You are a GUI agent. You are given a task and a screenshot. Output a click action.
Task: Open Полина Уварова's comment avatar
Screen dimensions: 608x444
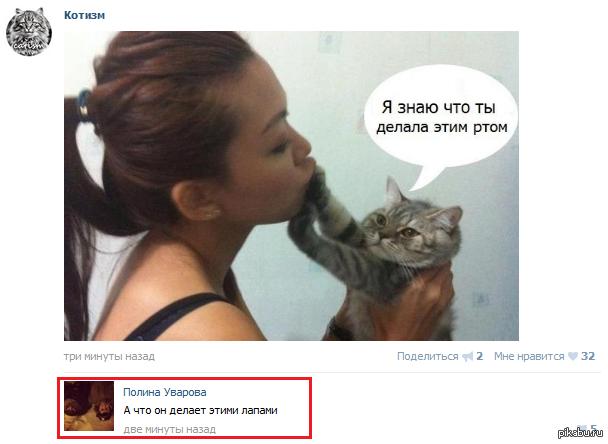point(89,406)
